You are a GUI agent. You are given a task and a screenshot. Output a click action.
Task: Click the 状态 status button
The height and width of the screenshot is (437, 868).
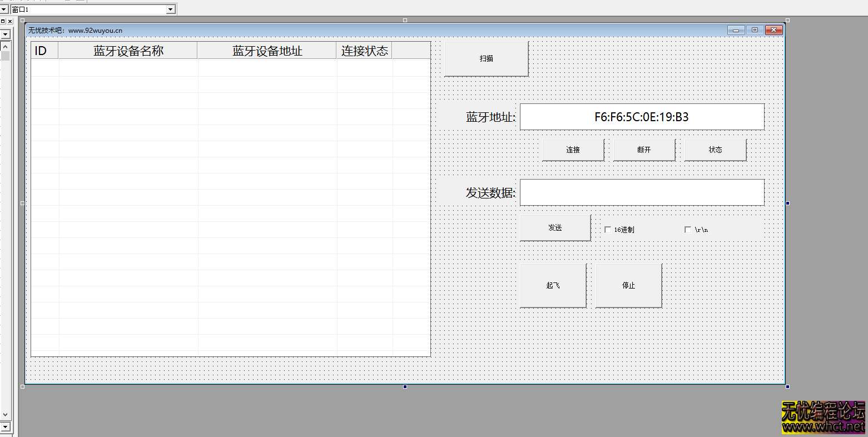(x=715, y=149)
